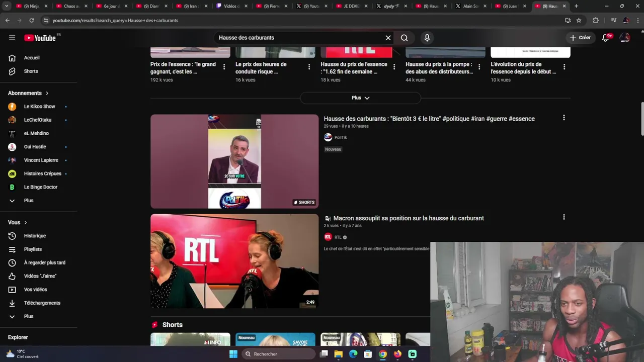
Task: Play the PoliTik Shorts thumbnail
Action: pos(234,161)
